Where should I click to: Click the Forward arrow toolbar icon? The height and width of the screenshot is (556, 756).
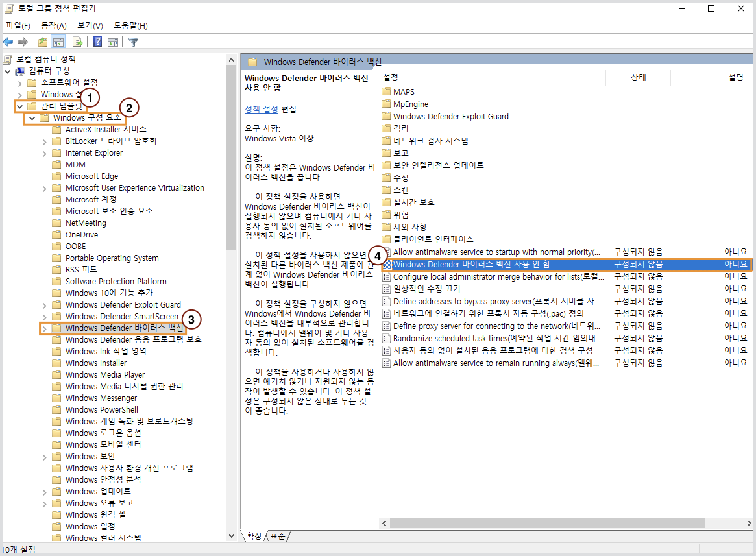pos(23,42)
